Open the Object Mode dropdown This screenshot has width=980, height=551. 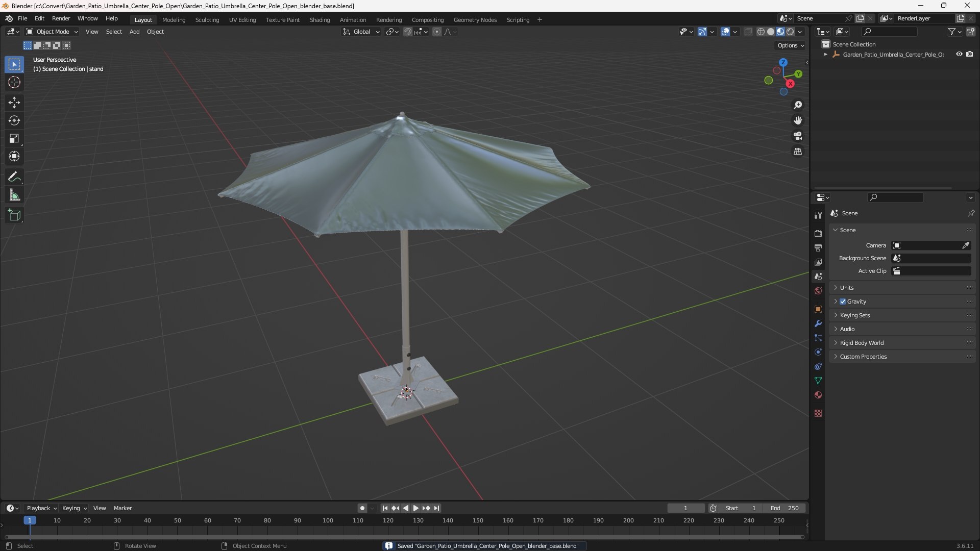pyautogui.click(x=52, y=32)
